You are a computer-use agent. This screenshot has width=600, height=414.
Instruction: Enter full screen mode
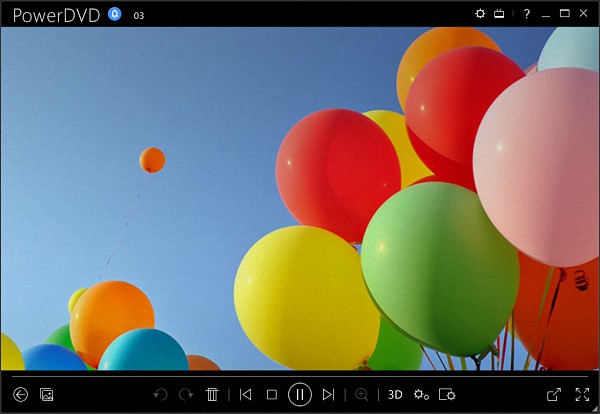click(582, 395)
